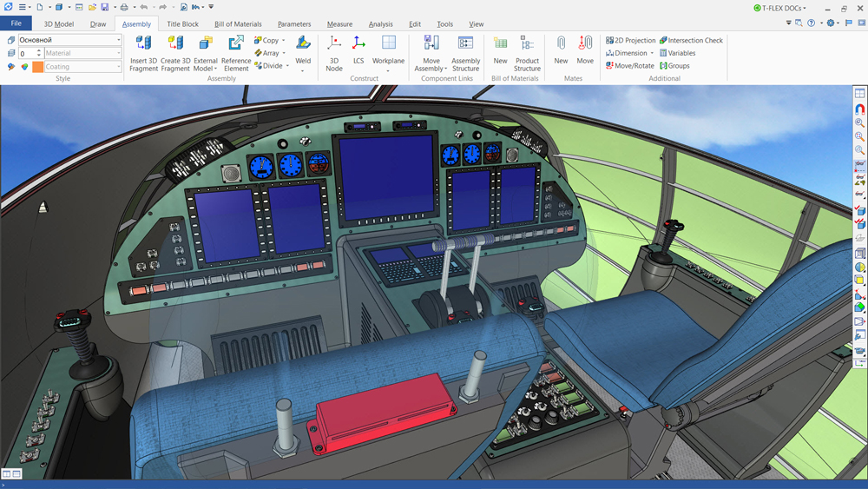Click the Reference Element icon
868x489 pixels.
[236, 43]
